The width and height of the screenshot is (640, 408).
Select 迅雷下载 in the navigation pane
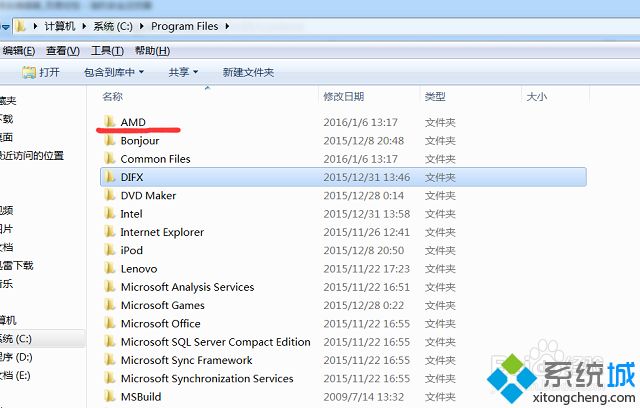pos(17,265)
